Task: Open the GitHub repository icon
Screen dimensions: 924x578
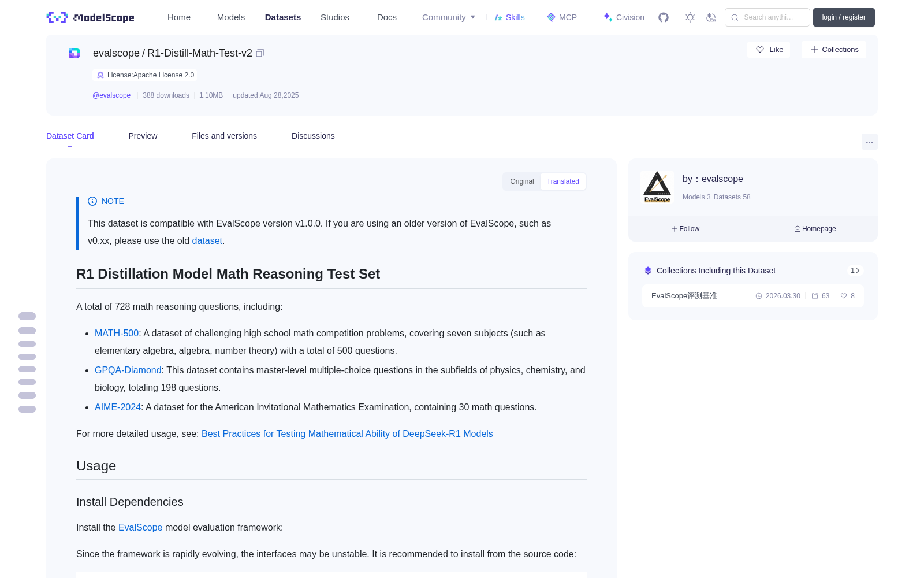Action: pyautogui.click(x=664, y=17)
